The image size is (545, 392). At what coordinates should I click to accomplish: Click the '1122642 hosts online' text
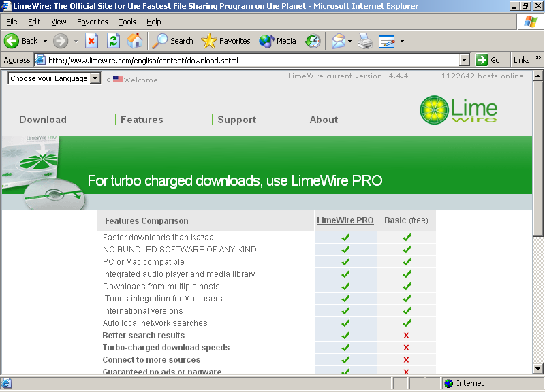click(482, 76)
